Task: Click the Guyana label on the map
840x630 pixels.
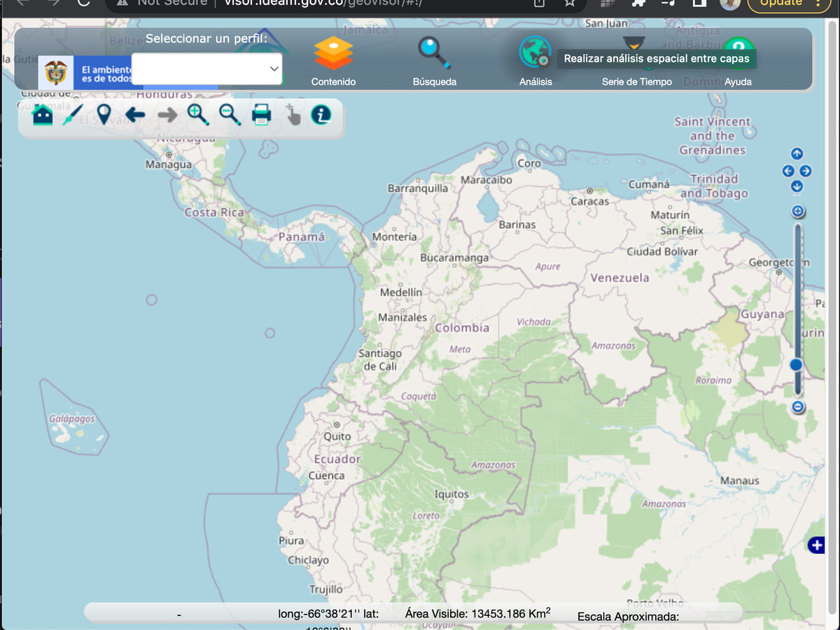Action: click(x=762, y=314)
